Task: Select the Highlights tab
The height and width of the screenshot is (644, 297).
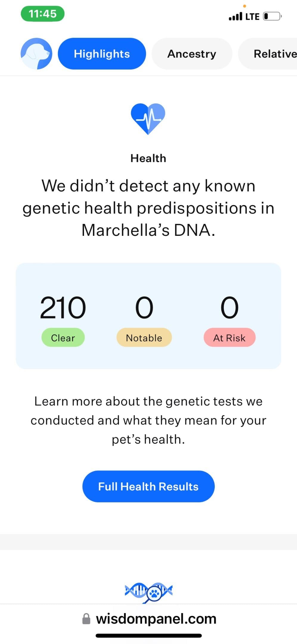Action: 102,54
